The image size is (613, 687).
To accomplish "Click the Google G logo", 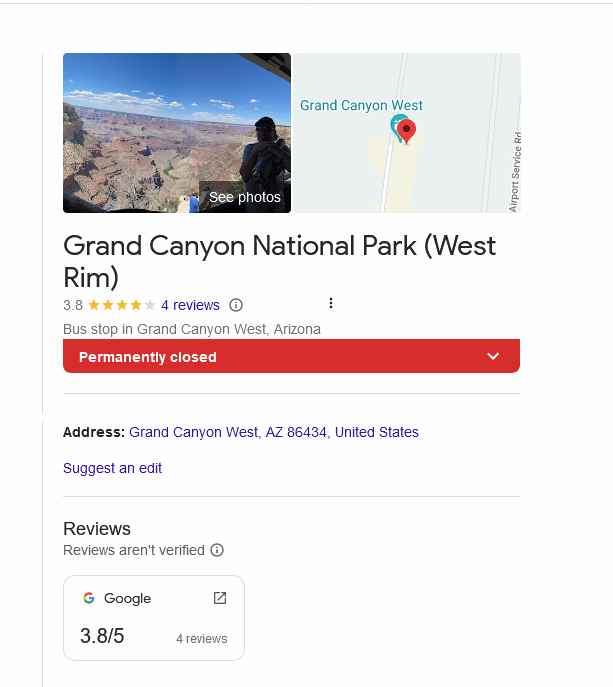I will point(89,598).
